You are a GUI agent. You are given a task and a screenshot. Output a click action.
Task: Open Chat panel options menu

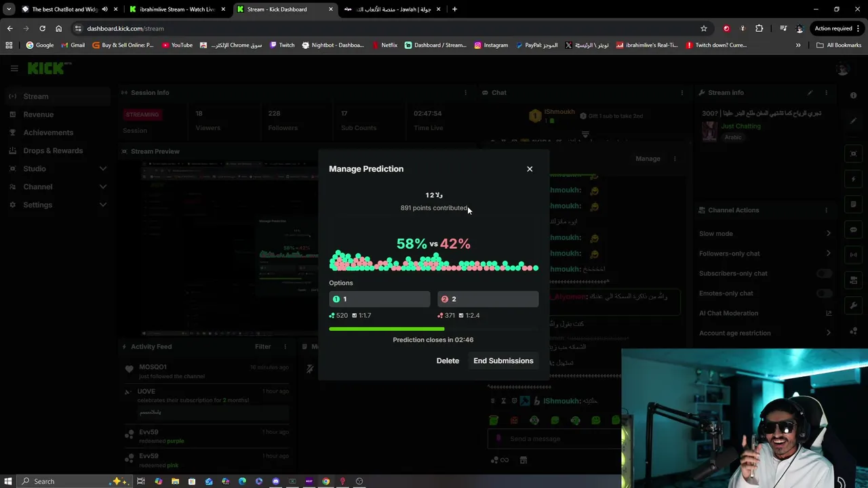point(682,92)
